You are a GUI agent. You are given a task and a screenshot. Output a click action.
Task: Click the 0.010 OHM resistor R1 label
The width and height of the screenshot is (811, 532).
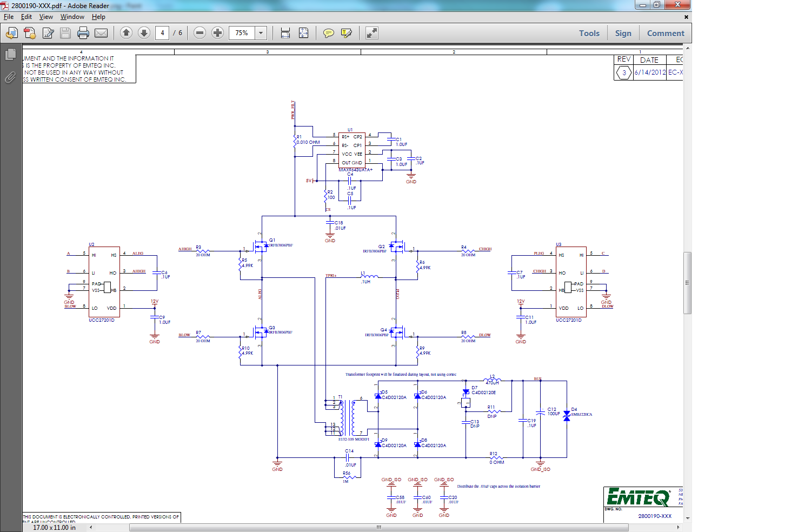pos(308,142)
